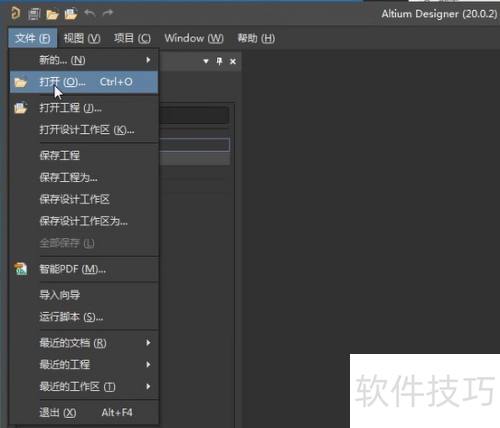Click the 新的... (N) menu entry text

[x=62, y=60]
